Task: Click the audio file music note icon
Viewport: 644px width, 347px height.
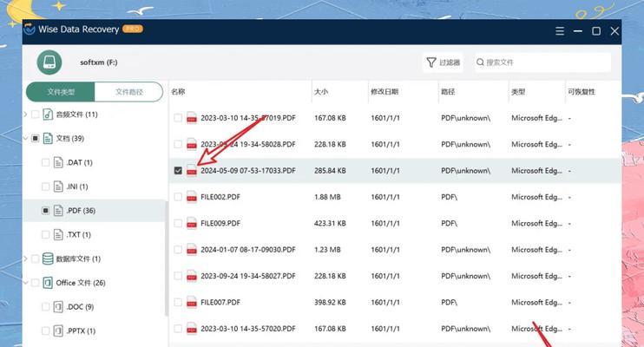Action: pos(48,115)
